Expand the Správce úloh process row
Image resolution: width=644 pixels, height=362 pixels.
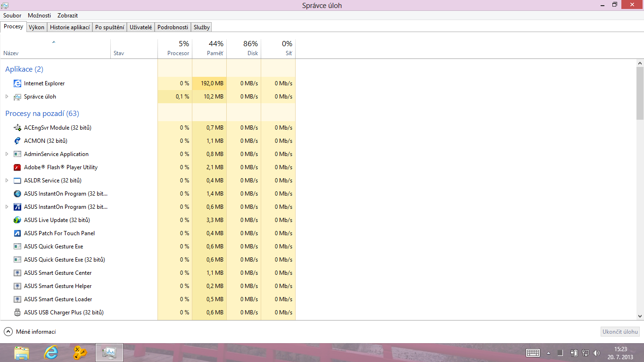coord(7,97)
